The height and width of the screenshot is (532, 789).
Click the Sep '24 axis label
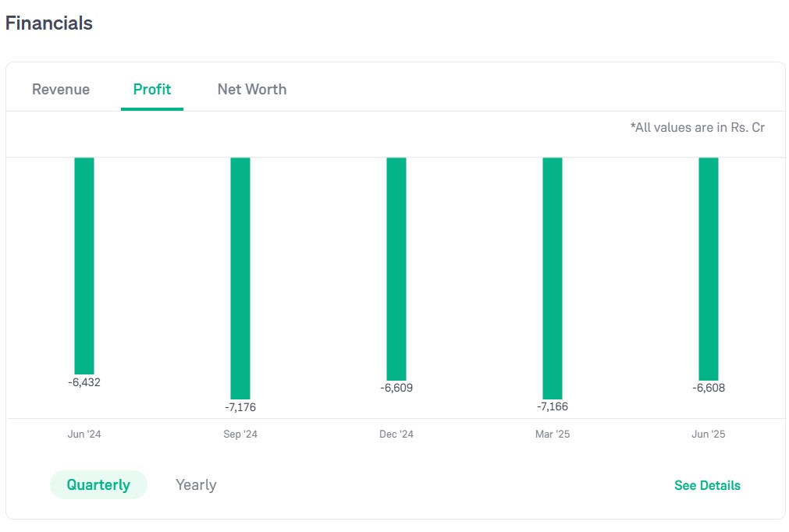pos(240,434)
